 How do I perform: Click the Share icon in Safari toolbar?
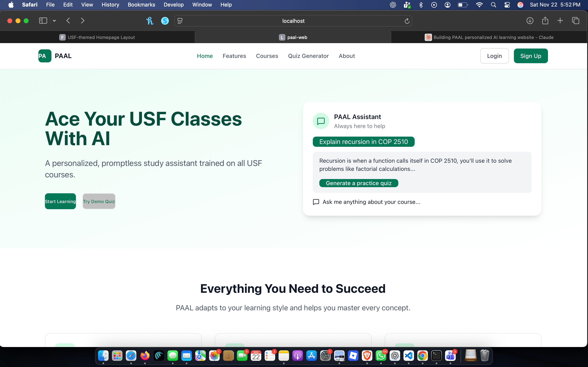pos(545,21)
